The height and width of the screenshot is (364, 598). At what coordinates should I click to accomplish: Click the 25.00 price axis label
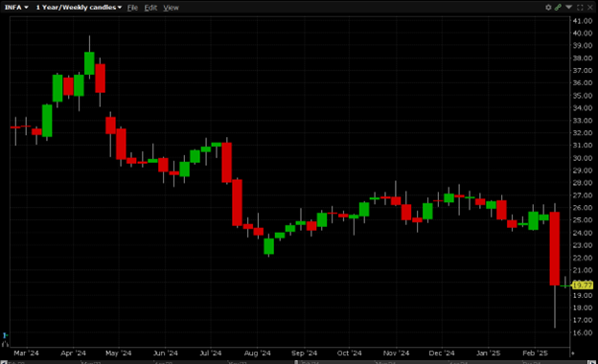click(x=583, y=220)
